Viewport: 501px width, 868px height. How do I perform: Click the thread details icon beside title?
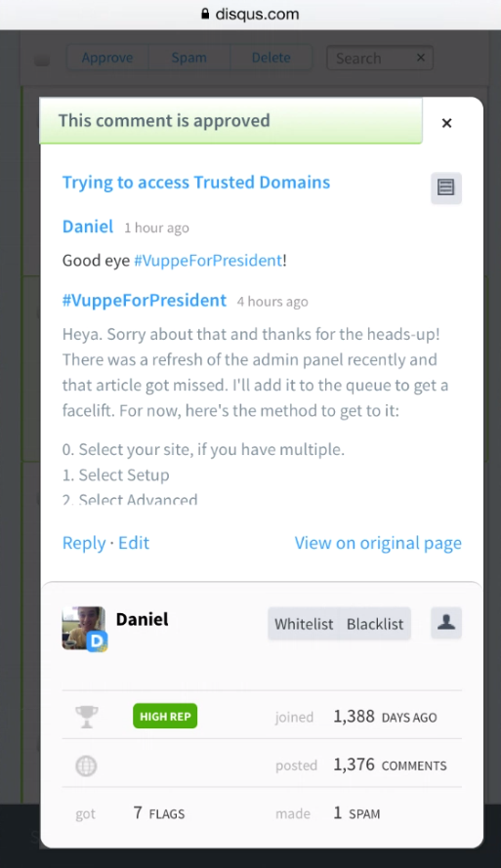[446, 187]
